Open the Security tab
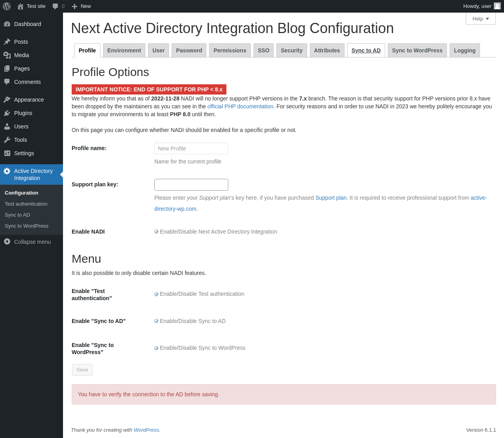Screen dimensions: 504x438 click(291, 50)
